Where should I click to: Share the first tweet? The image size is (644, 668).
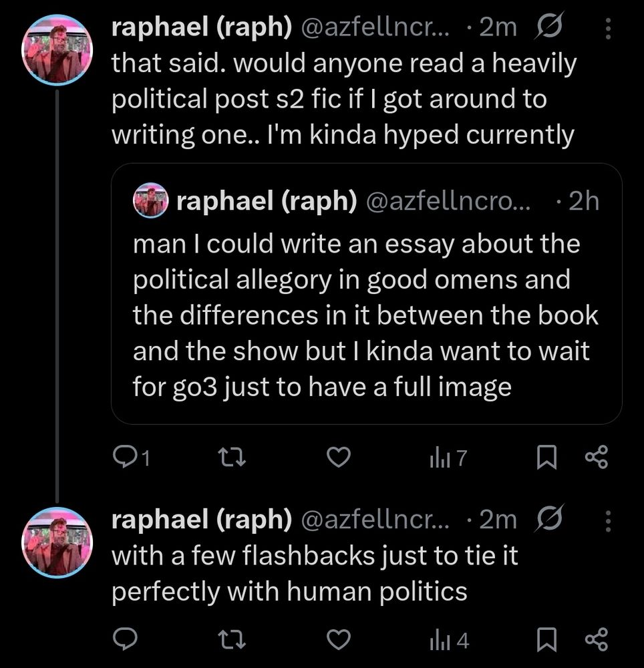[x=595, y=458]
